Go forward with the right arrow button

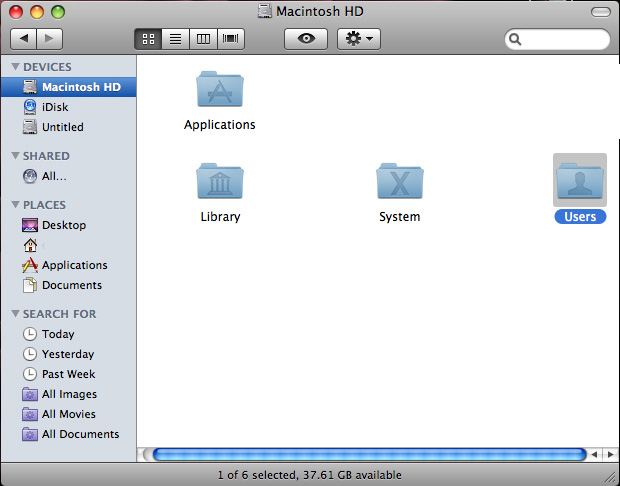click(49, 39)
